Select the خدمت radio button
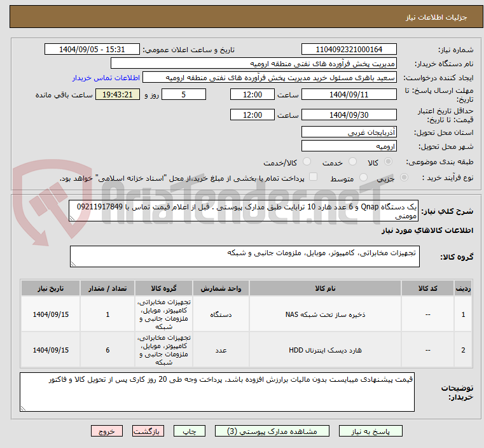Viewport: 484px width, 448px height. (352, 162)
